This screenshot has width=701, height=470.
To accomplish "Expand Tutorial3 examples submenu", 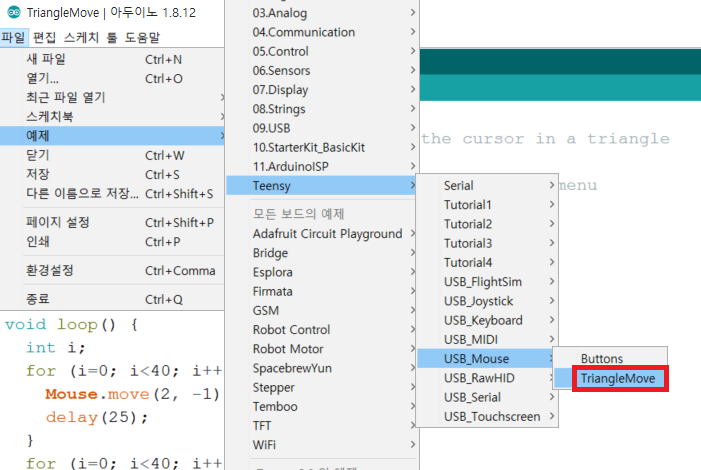I will pyautogui.click(x=487, y=243).
